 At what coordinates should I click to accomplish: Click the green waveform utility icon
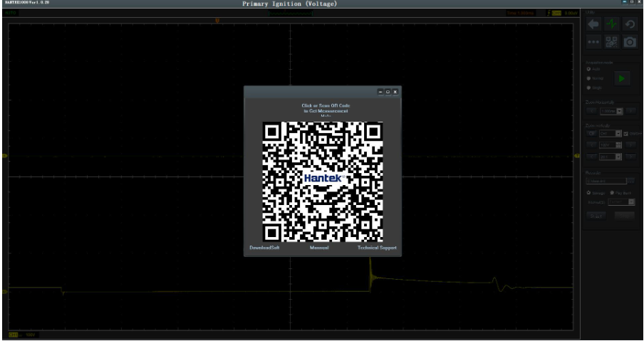pos(612,24)
